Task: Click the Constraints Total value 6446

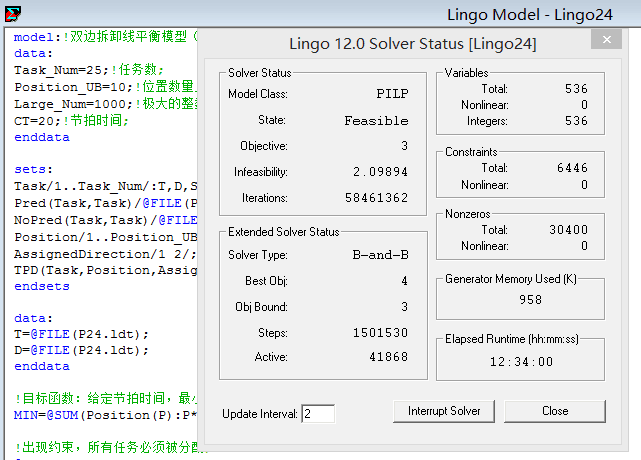Action: [x=572, y=168]
